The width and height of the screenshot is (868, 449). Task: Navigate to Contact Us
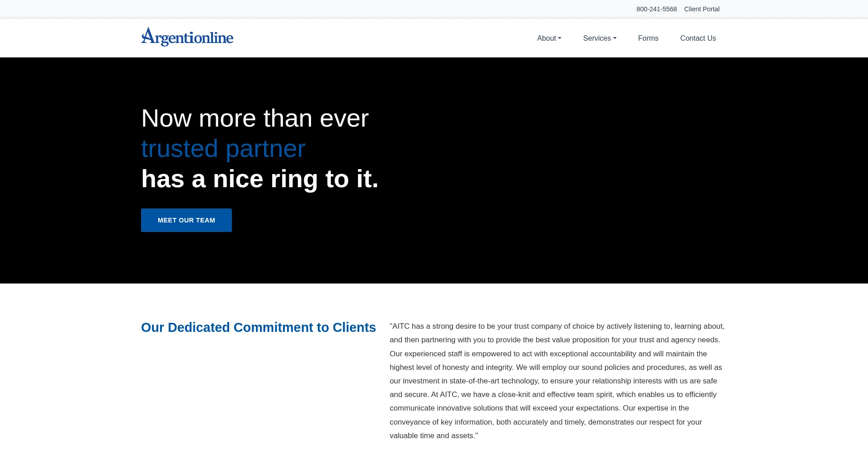click(x=698, y=38)
